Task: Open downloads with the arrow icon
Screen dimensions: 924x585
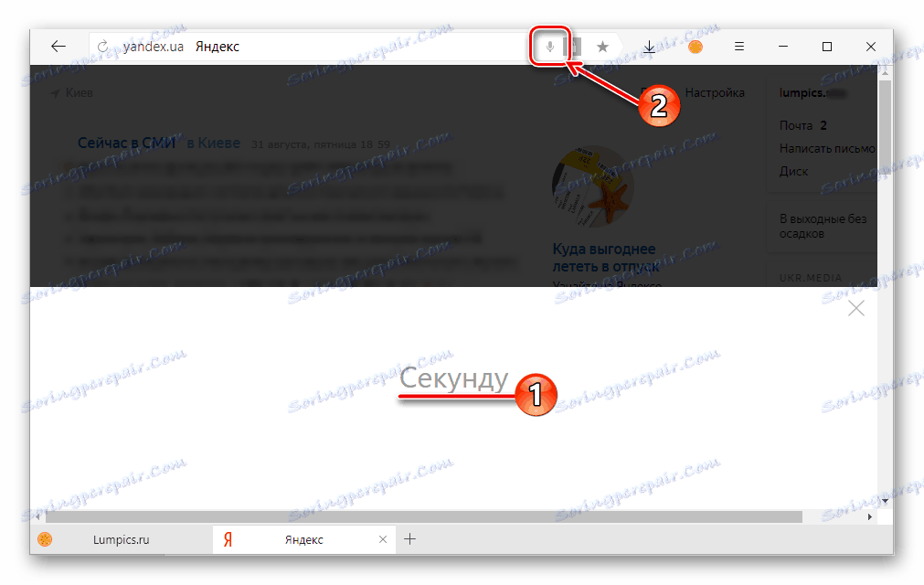Action: (x=649, y=47)
